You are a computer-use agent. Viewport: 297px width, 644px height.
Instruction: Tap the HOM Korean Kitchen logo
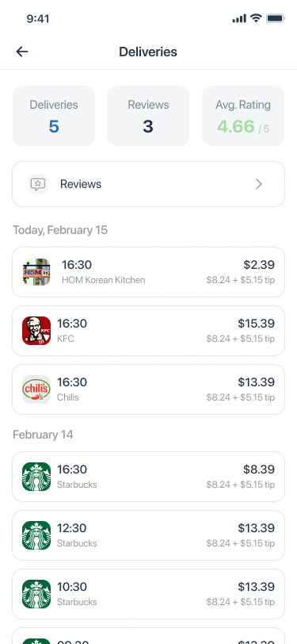(36, 272)
